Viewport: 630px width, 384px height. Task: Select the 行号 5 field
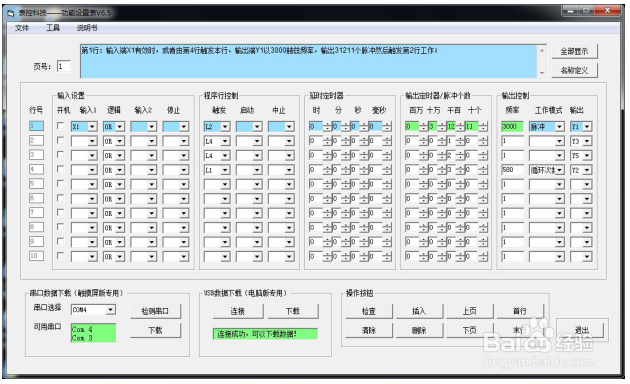point(36,184)
